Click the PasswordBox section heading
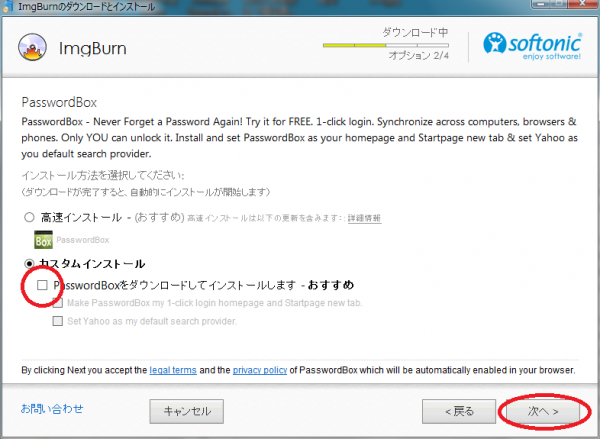Viewport: 600px width, 439px height. [59, 102]
